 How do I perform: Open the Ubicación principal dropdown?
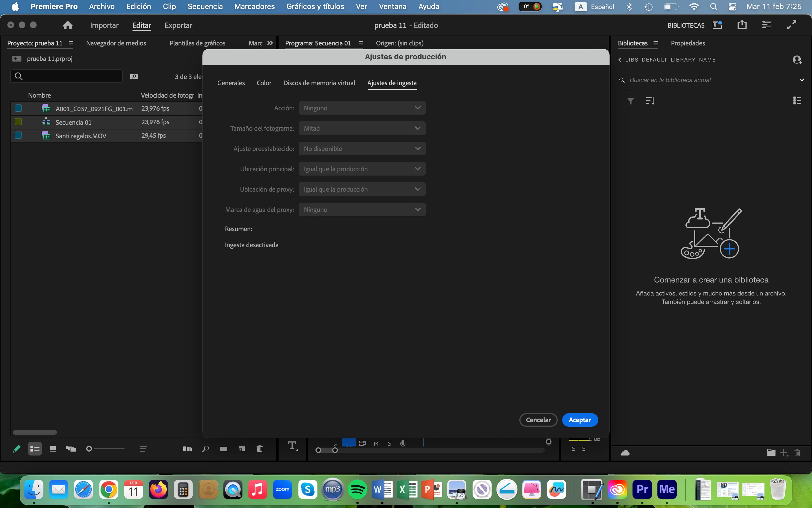(x=362, y=169)
